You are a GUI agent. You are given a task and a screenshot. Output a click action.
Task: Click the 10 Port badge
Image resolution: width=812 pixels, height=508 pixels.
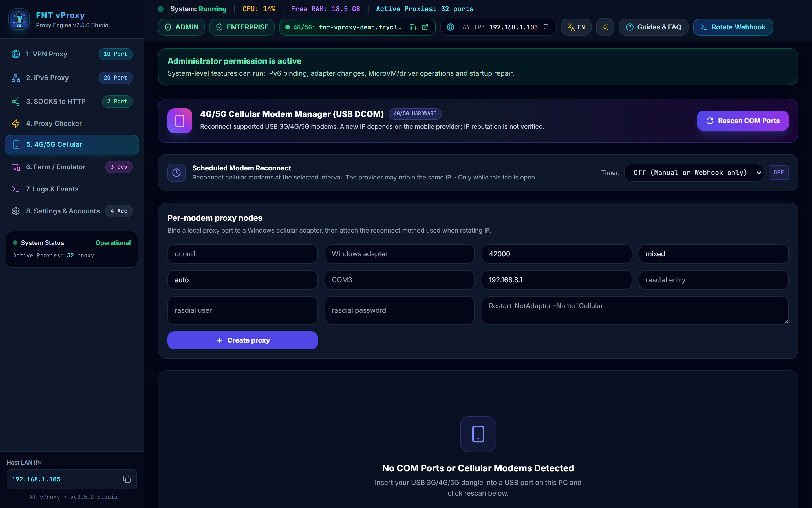pos(115,54)
